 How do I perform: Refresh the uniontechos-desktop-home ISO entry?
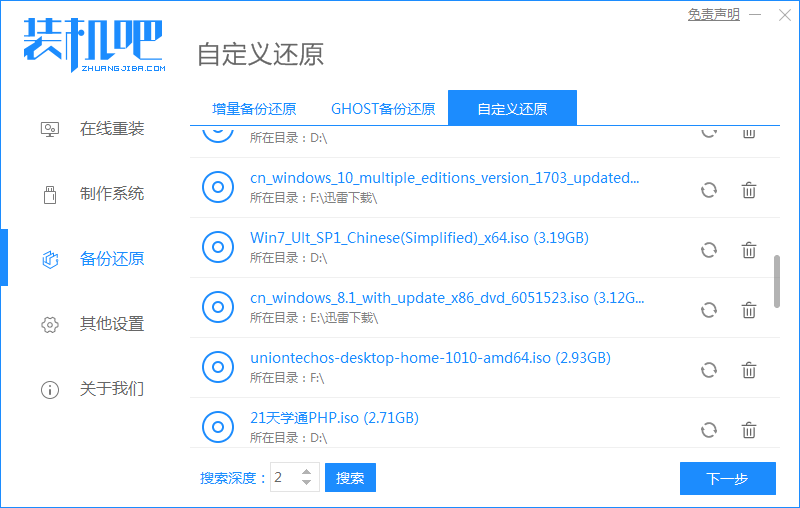pyautogui.click(x=708, y=370)
